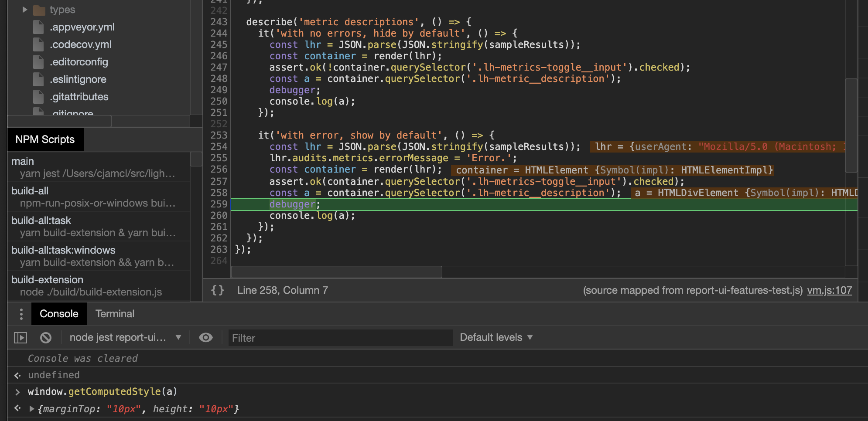This screenshot has width=868, height=421.
Task: Clear the console with the ban icon
Action: click(x=46, y=338)
